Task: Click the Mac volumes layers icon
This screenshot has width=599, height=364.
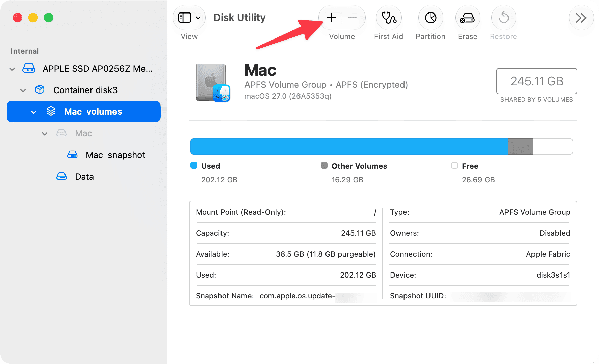Action: 51,111
